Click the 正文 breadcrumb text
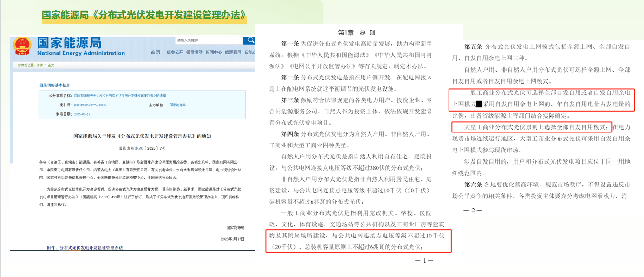This screenshot has height=277, width=644. (x=51, y=65)
